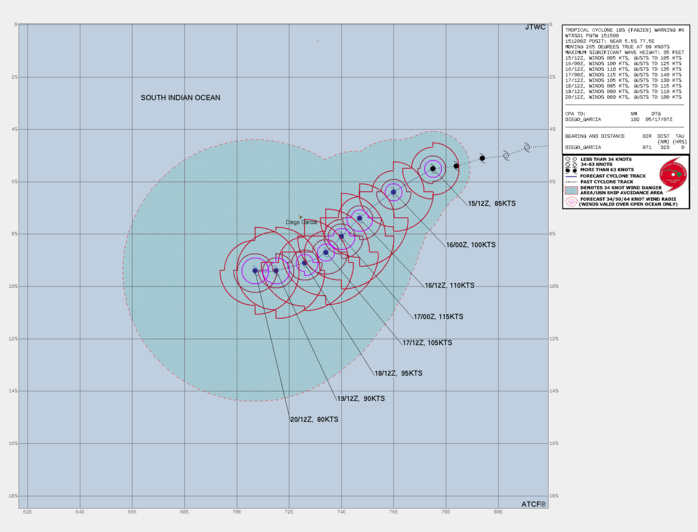Click the JTWC label at top right
The width and height of the screenshot is (698, 532).
pos(536,27)
